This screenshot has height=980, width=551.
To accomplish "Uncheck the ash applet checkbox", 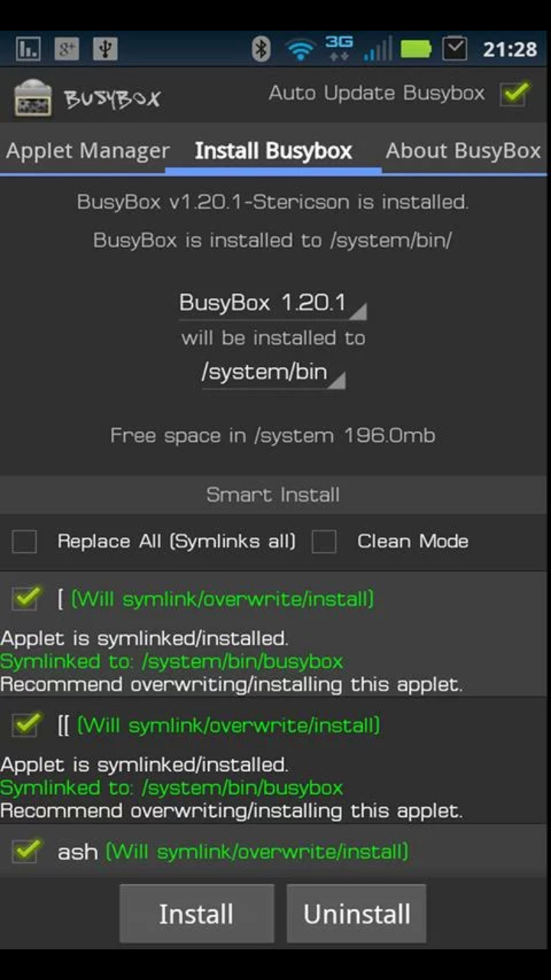I will click(x=27, y=851).
